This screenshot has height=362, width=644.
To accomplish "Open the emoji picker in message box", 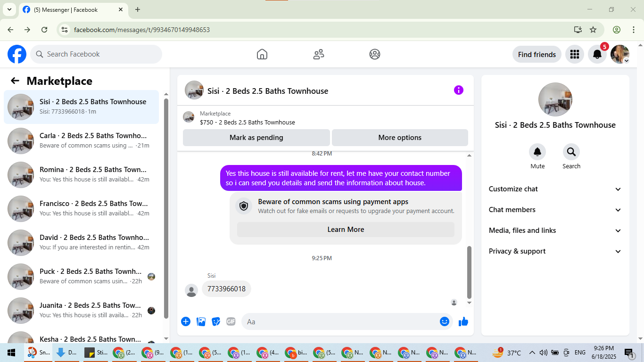I will (x=445, y=321).
